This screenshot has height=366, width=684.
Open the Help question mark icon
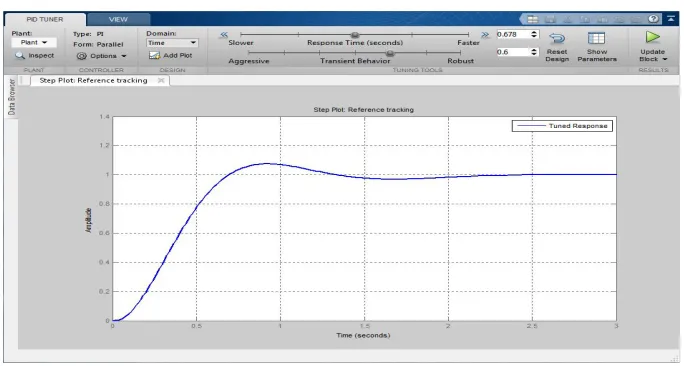click(653, 19)
